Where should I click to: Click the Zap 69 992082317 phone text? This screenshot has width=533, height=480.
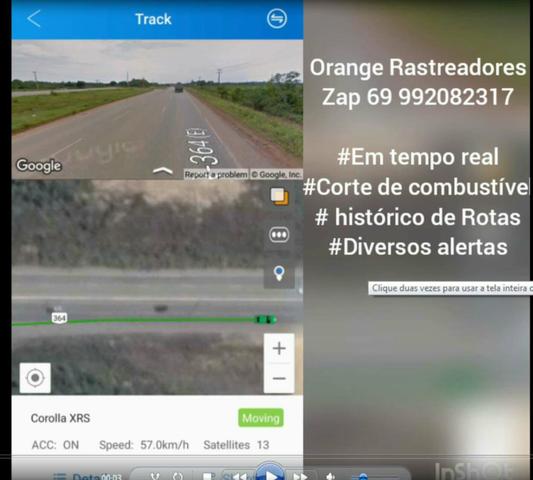click(417, 97)
